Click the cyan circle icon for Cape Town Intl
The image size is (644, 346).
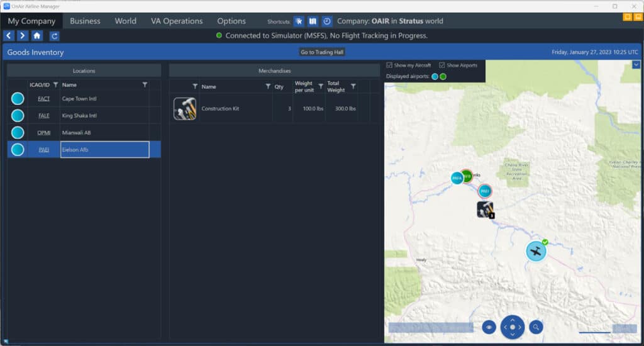(x=18, y=99)
